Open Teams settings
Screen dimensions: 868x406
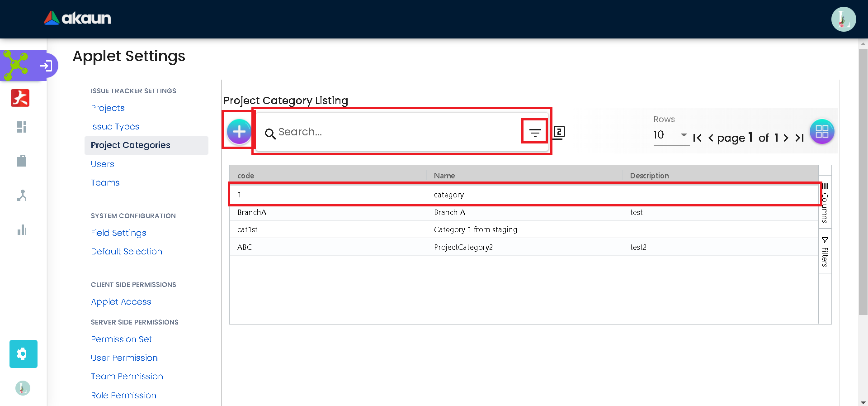105,183
